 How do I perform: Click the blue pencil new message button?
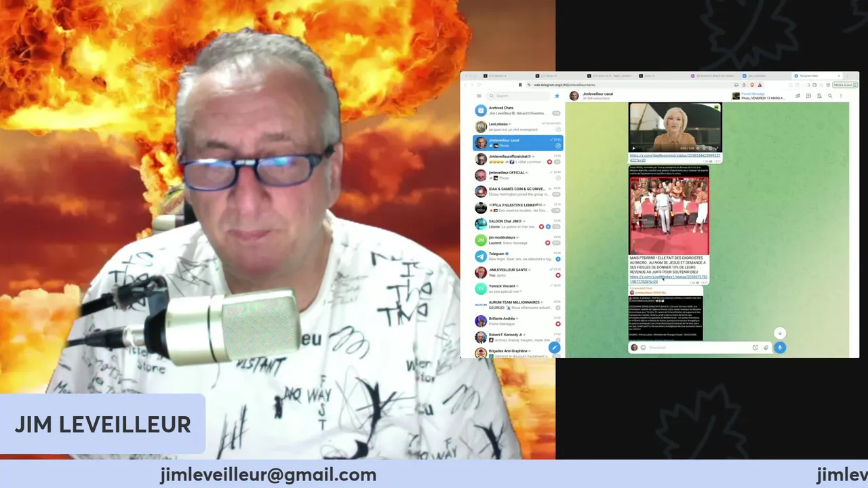554,348
